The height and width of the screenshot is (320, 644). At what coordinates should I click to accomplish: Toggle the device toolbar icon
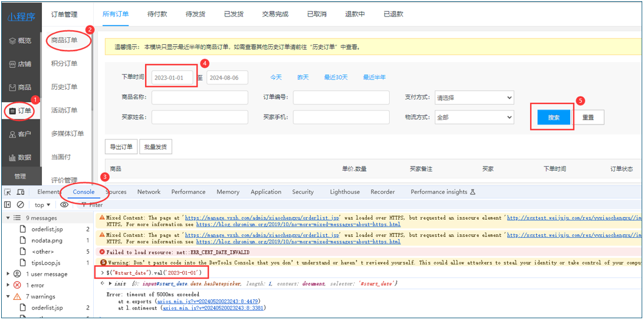(21, 192)
